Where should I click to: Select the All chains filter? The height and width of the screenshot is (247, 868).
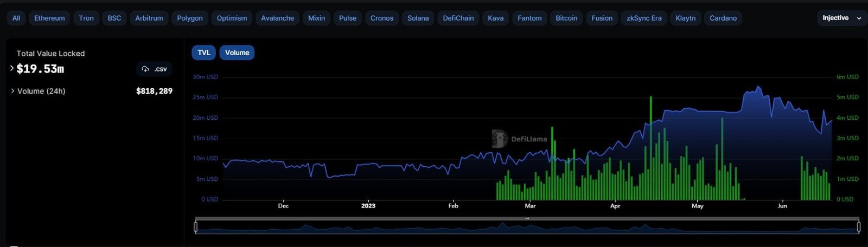coord(16,18)
